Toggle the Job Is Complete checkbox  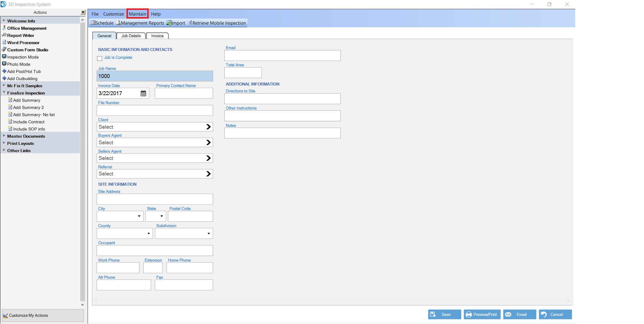100,58
